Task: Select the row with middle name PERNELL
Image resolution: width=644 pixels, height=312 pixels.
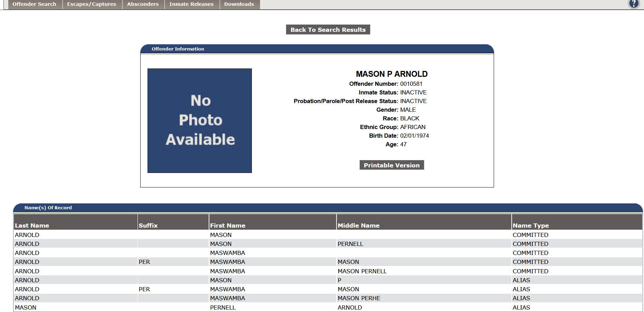Action: coord(350,244)
